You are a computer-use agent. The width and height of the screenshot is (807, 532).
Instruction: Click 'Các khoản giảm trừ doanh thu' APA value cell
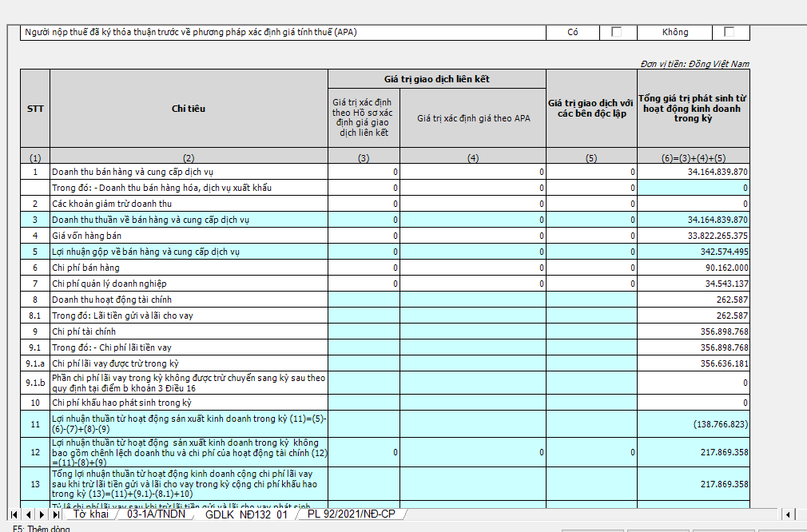[x=473, y=204]
